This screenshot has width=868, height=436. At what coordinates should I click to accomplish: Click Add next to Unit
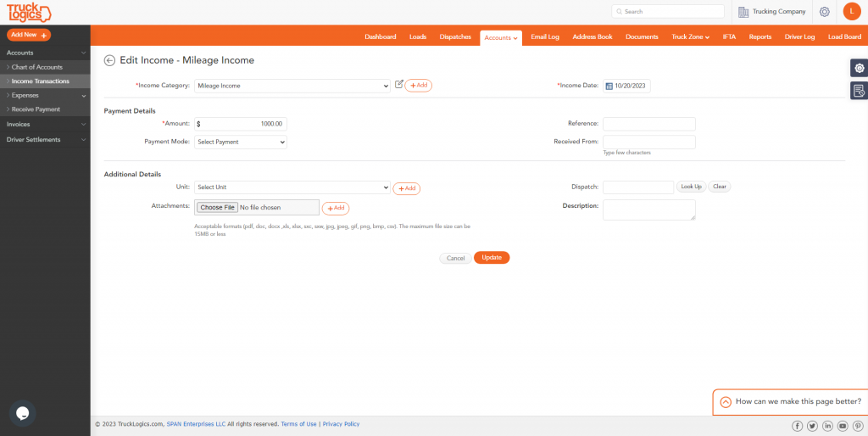(x=406, y=188)
